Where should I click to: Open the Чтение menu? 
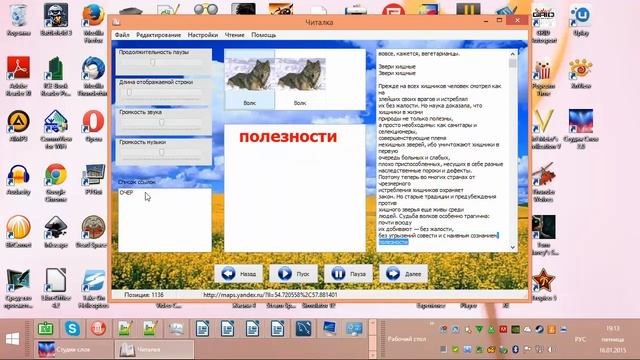pos(234,35)
